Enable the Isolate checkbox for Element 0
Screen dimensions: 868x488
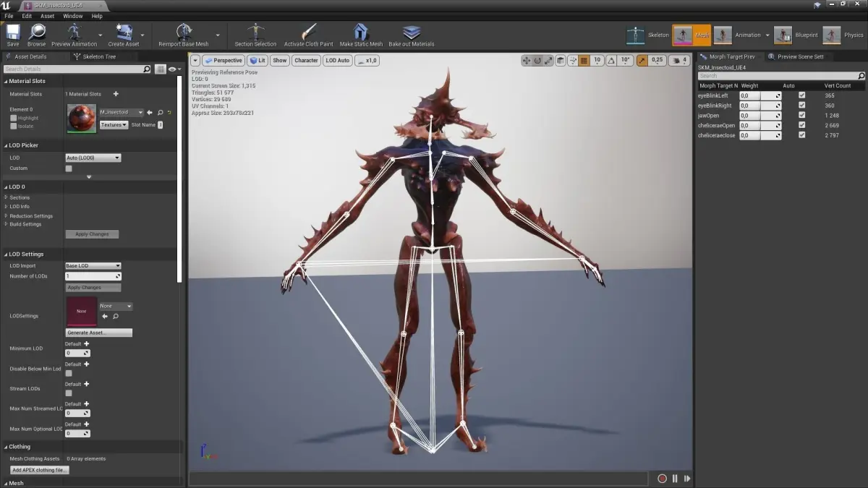(x=13, y=126)
